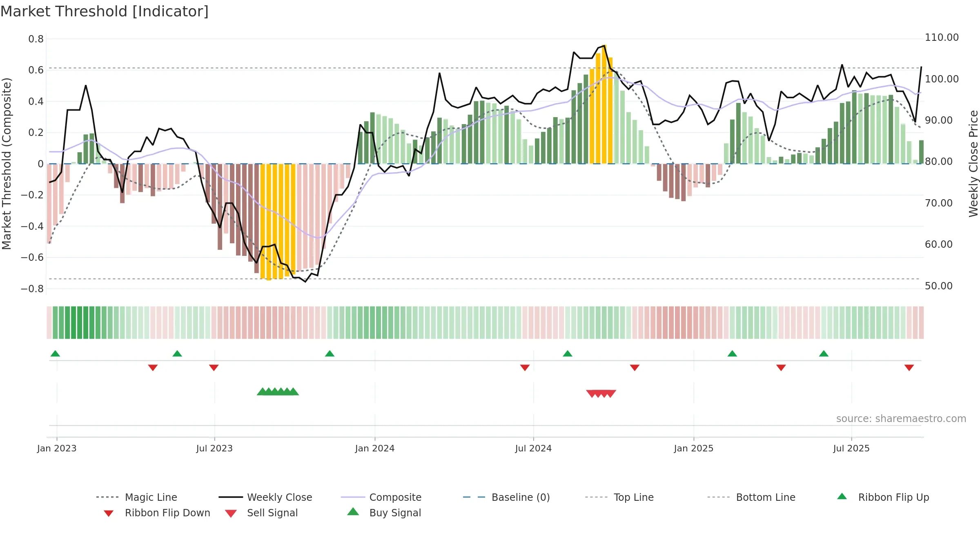Click the Market Threshold (Composite) axis title
Screen dimensions: 980x551
point(7,164)
